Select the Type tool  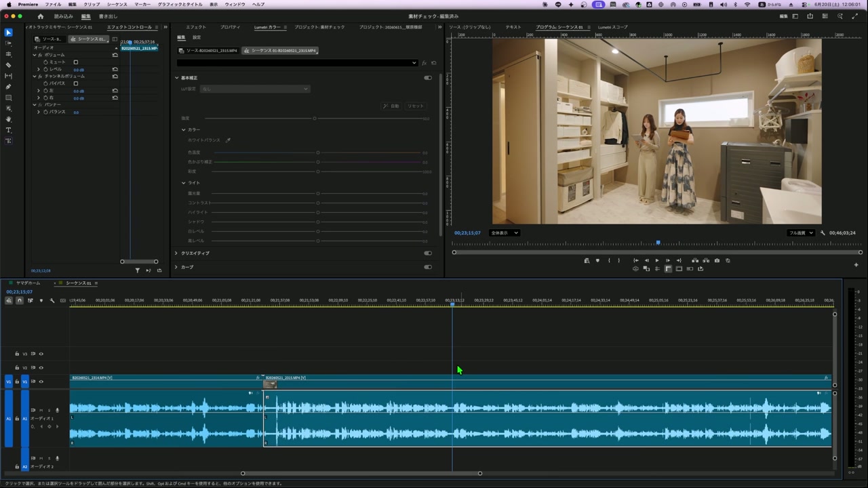[x=8, y=130]
